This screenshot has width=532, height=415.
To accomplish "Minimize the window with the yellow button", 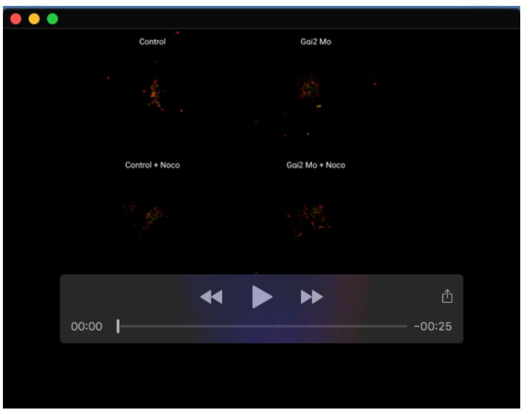I will point(34,18).
